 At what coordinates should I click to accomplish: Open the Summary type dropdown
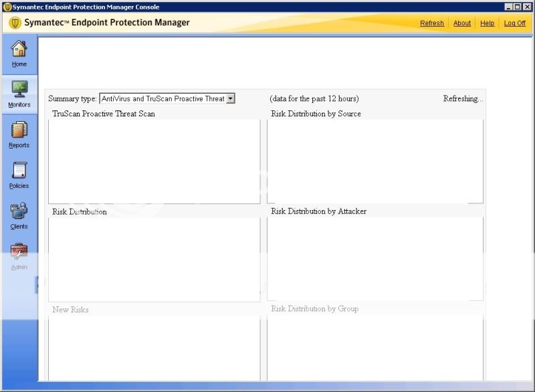coord(231,98)
